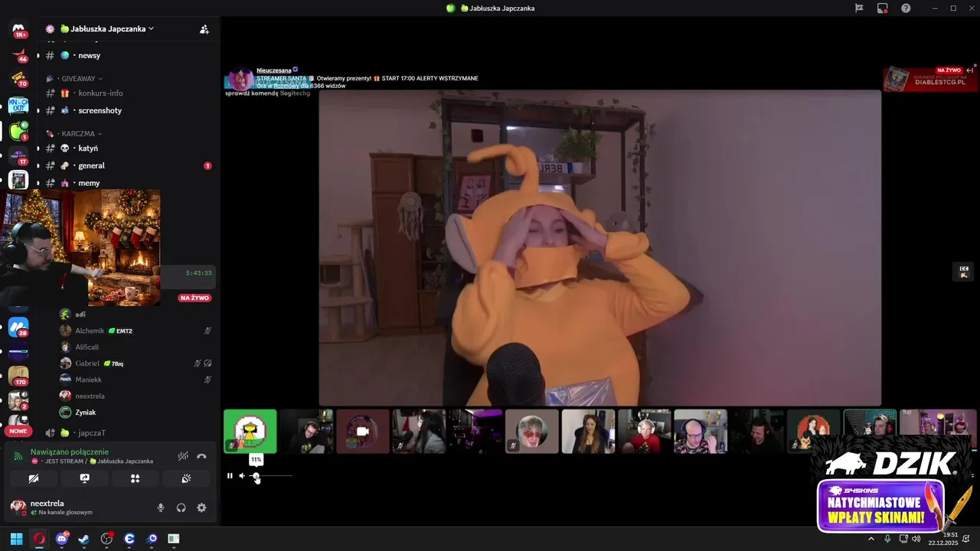This screenshot has height=551, width=980.
Task: Open the green apple Jabłuszka server icon
Action: (x=18, y=131)
